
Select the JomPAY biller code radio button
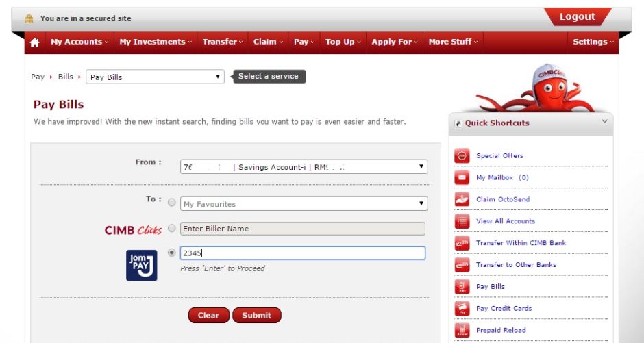tap(172, 253)
